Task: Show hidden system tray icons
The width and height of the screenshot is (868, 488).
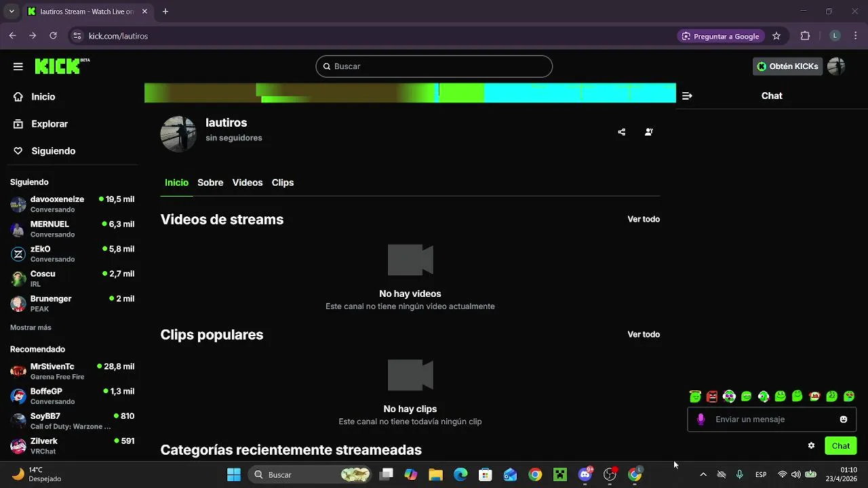Action: [703, 475]
